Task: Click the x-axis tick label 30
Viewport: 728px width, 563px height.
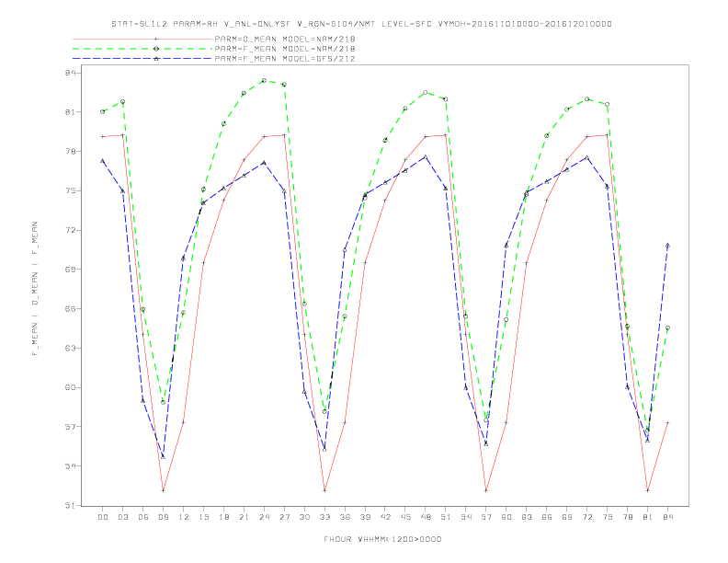Action: pos(304,517)
